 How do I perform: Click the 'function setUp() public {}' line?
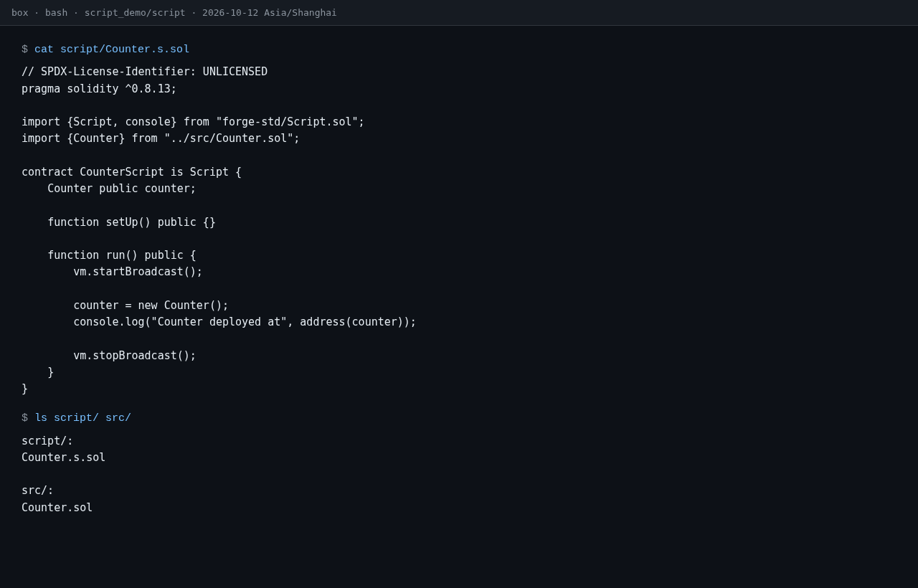[131, 222]
